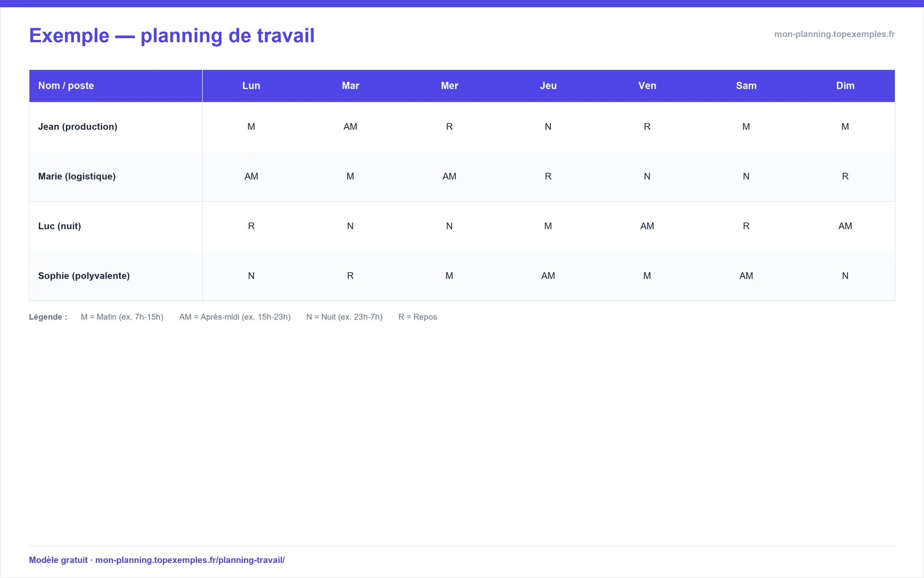Select Jean's Mar cell showing AM
The height and width of the screenshot is (578, 924).
[x=351, y=127]
